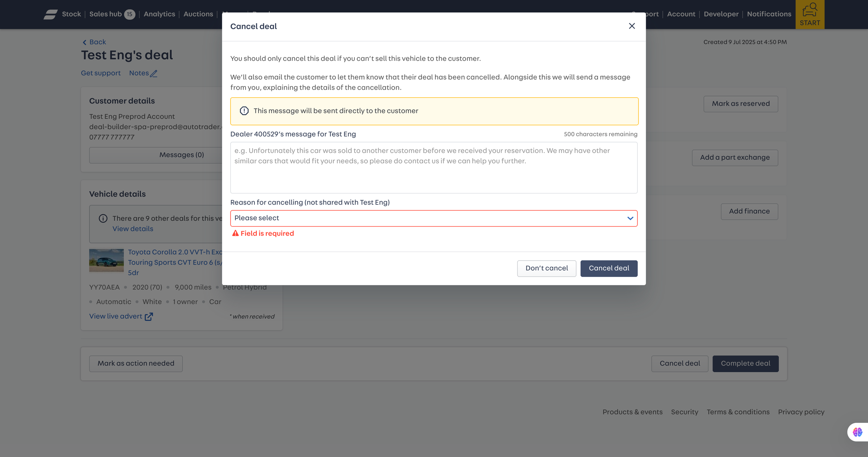Click the Sales hub 15 count badge
868x457 pixels.
click(130, 14)
